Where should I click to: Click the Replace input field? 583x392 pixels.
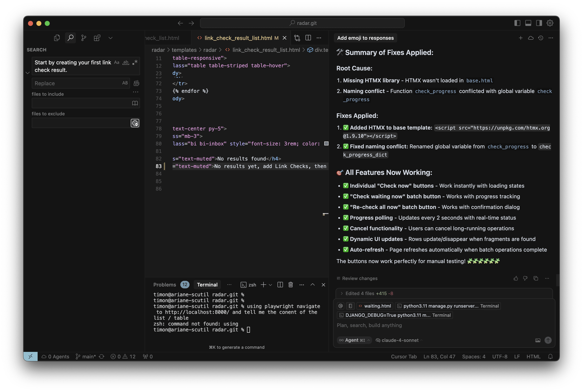click(78, 83)
